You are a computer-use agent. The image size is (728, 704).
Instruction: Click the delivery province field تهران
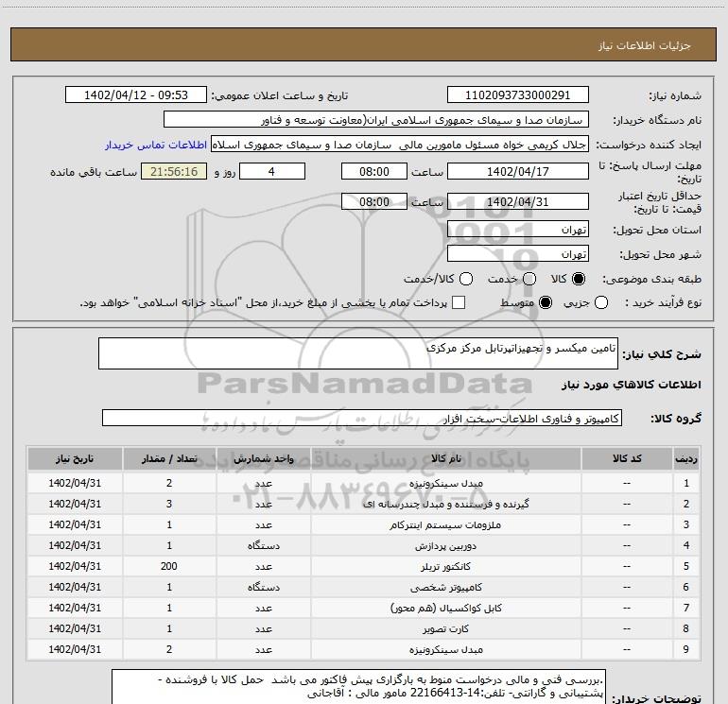518,230
